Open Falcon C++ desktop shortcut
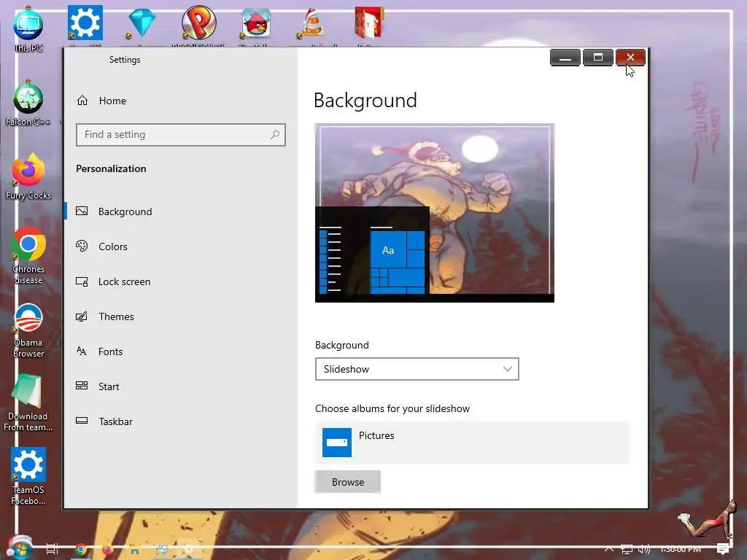 (x=28, y=104)
